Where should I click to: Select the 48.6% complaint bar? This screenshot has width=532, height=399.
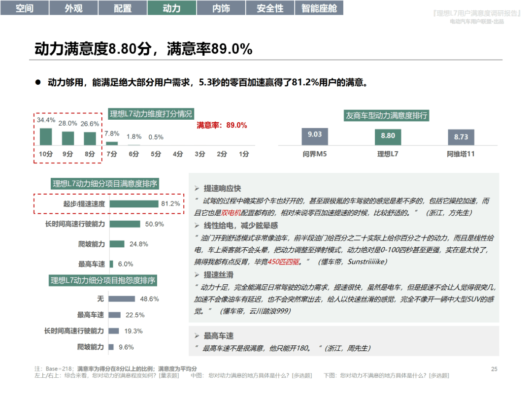pos(122,299)
